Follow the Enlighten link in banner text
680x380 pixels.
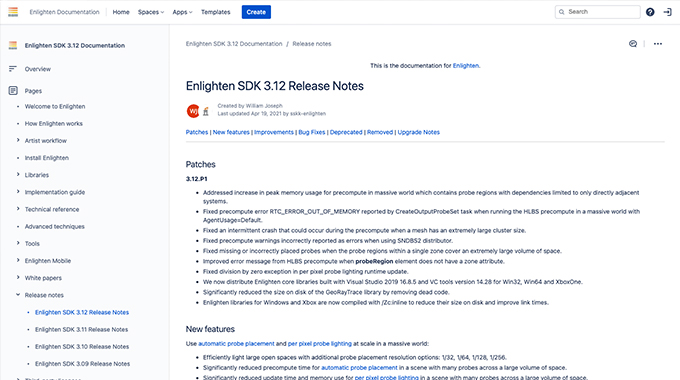pos(466,66)
